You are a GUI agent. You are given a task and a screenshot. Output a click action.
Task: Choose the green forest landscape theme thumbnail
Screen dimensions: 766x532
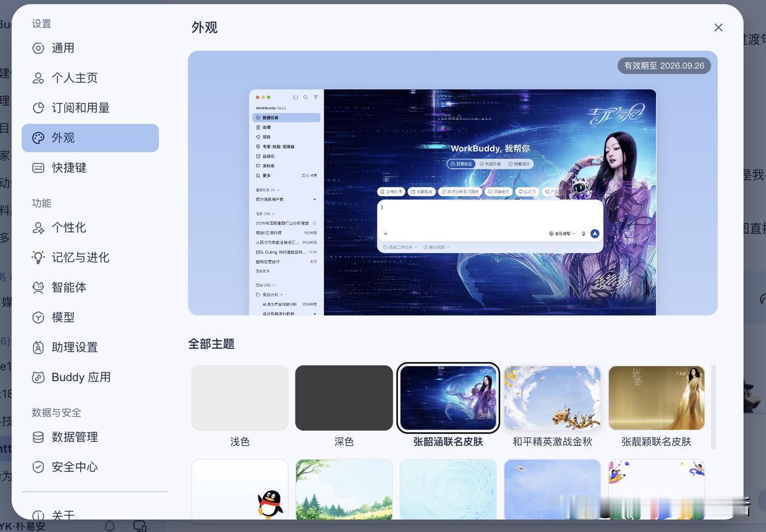[344, 490]
